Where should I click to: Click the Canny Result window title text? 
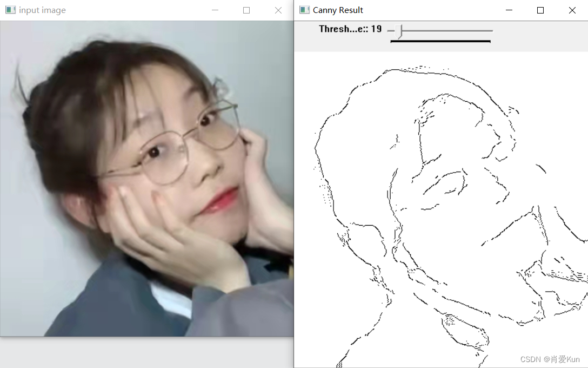coord(338,10)
